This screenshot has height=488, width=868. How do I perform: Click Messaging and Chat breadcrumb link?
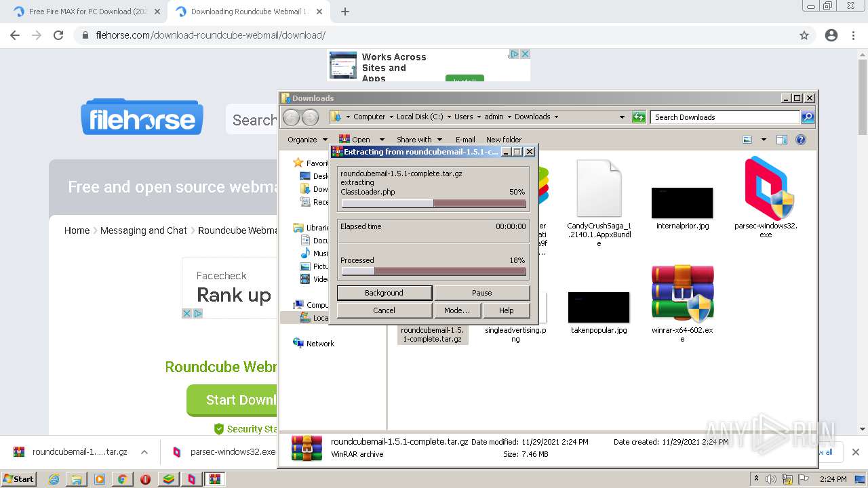click(143, 230)
